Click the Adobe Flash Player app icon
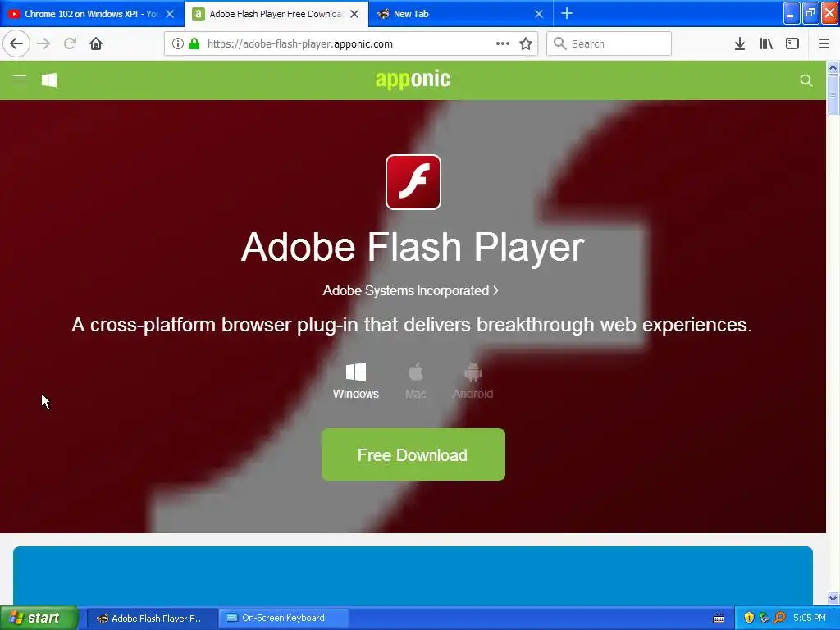The image size is (840, 630). (x=413, y=182)
